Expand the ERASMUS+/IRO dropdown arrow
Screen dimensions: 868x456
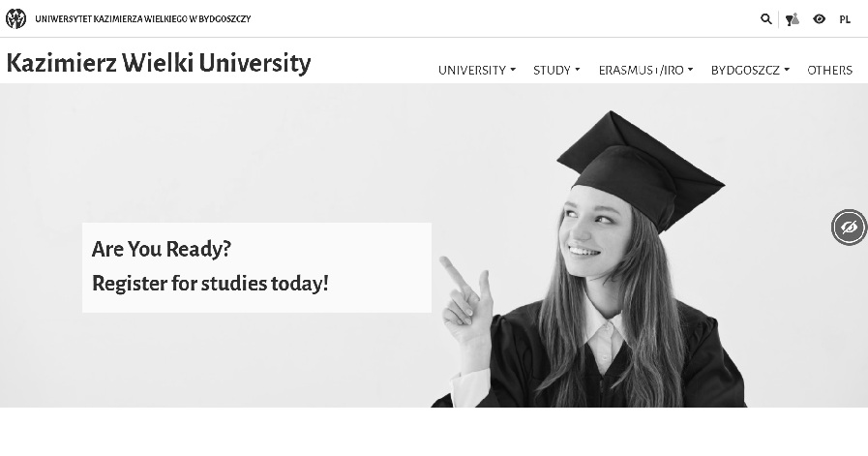pos(690,70)
